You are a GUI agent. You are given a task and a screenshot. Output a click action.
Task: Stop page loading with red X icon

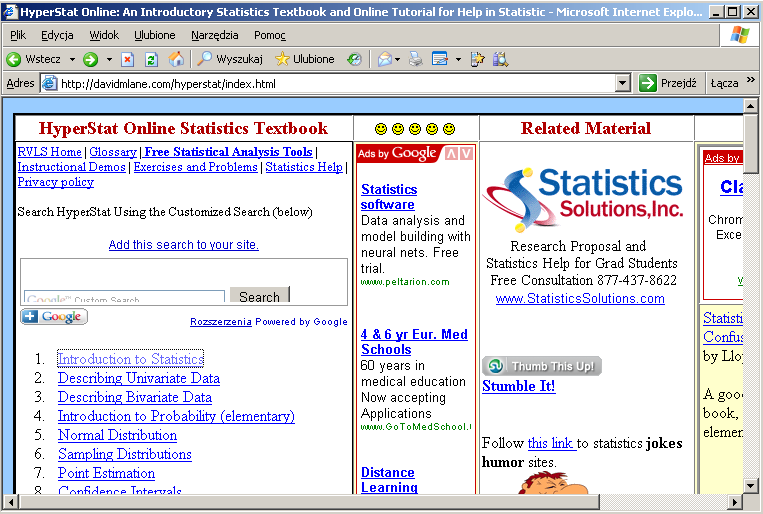pyautogui.click(x=127, y=59)
